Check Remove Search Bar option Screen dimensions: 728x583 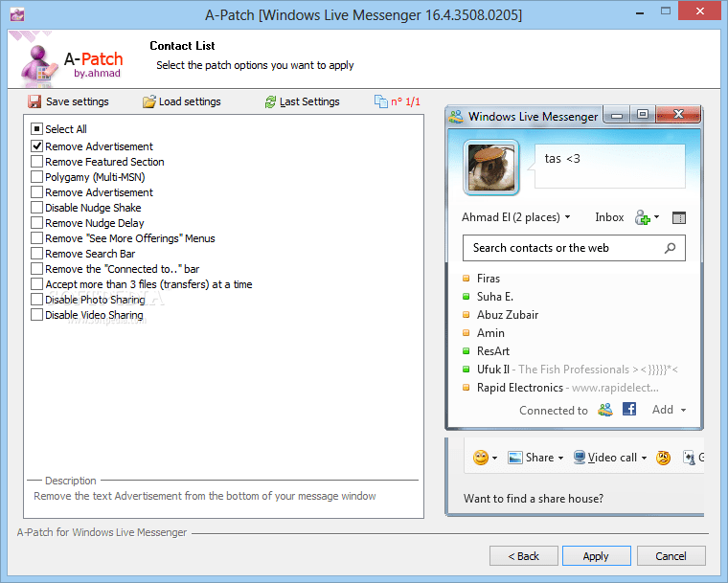click(37, 254)
